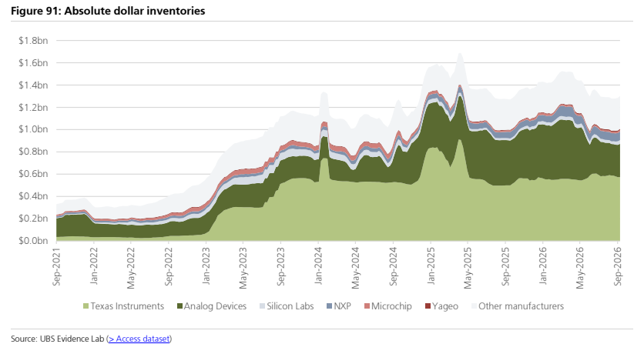
Task: Click the $0.8bn y-axis label
Action: click(x=33, y=152)
